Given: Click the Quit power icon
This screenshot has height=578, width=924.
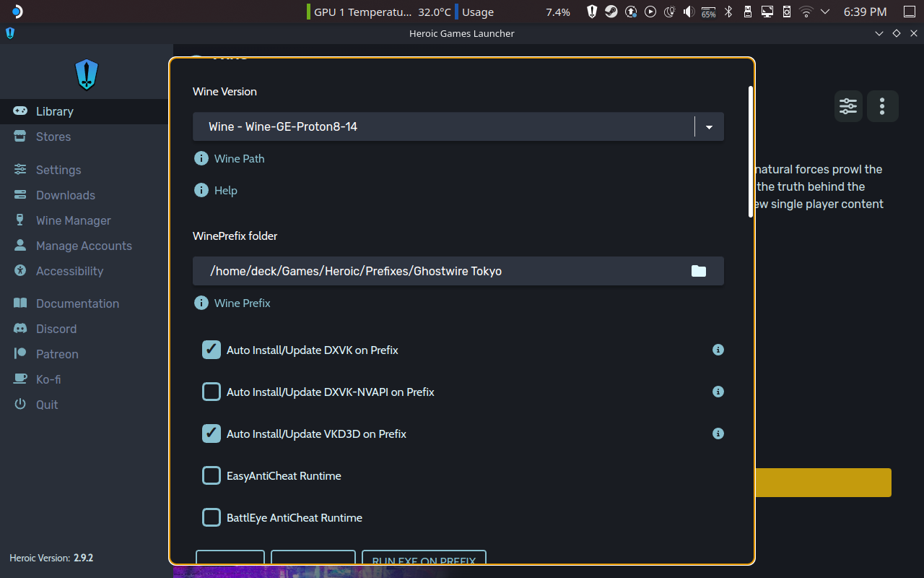Looking at the screenshot, I should click(20, 405).
